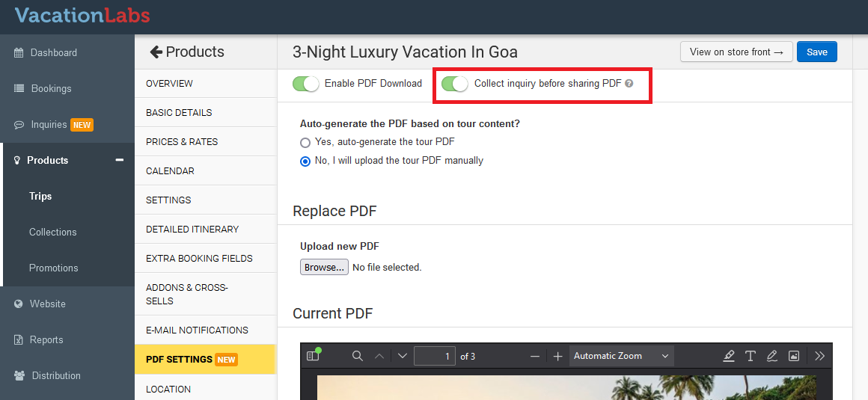Expand more PDF viewer tools chevron
Screen dimensions: 868x400
coord(820,357)
